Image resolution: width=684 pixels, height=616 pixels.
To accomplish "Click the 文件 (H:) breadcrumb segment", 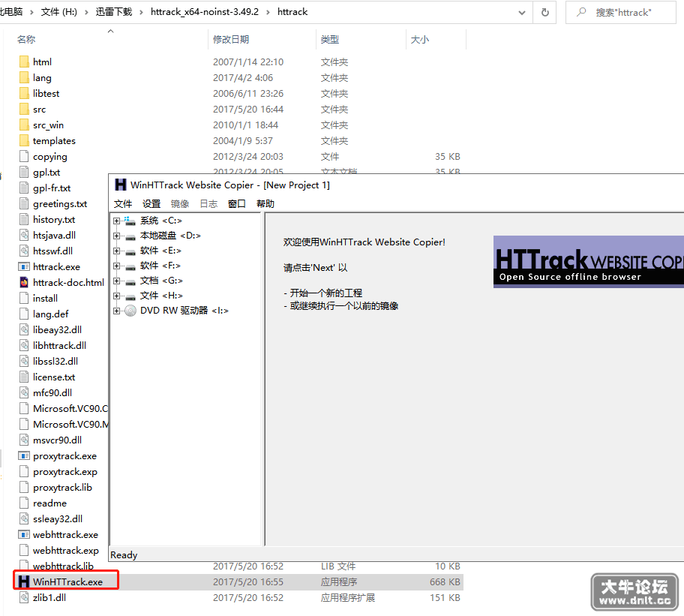I will tap(59, 12).
